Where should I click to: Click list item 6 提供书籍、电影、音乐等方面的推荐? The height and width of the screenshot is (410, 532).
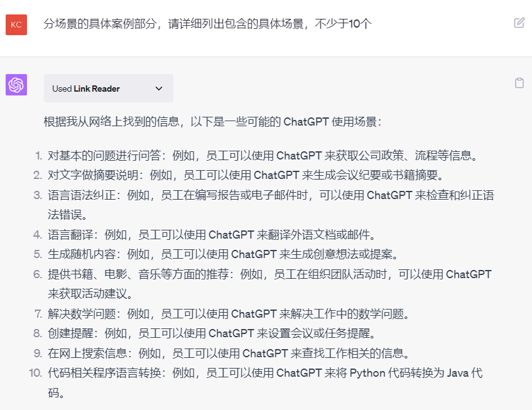(x=269, y=284)
